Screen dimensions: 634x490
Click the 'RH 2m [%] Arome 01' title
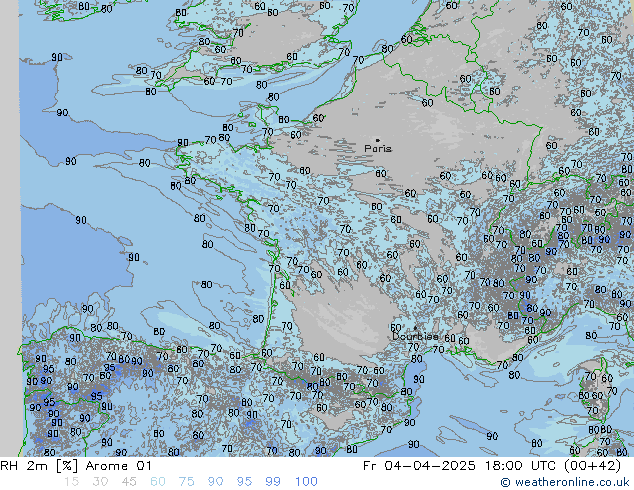pos(76,466)
